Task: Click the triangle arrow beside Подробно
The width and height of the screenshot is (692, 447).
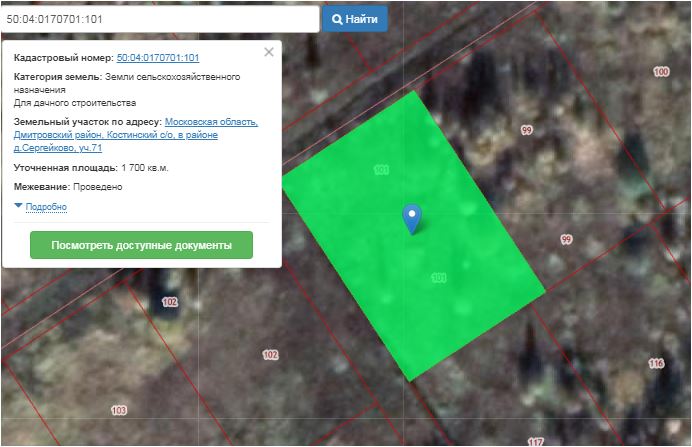Action: click(19, 206)
